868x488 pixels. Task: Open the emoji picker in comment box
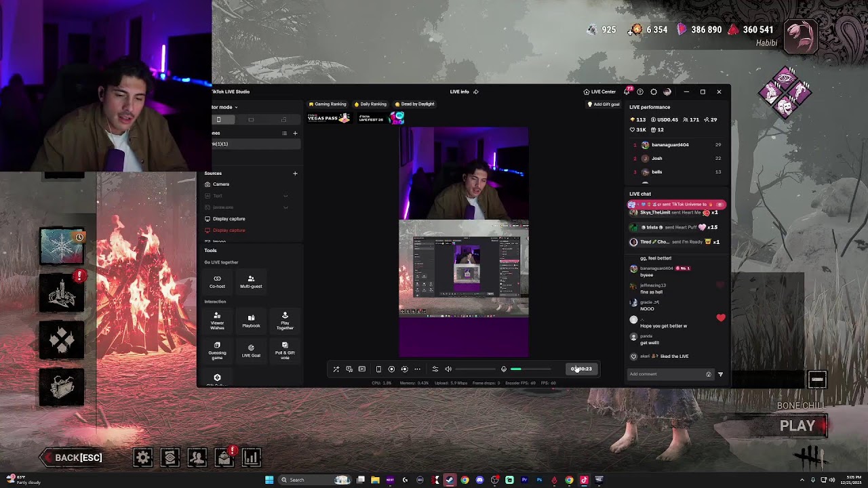(709, 374)
